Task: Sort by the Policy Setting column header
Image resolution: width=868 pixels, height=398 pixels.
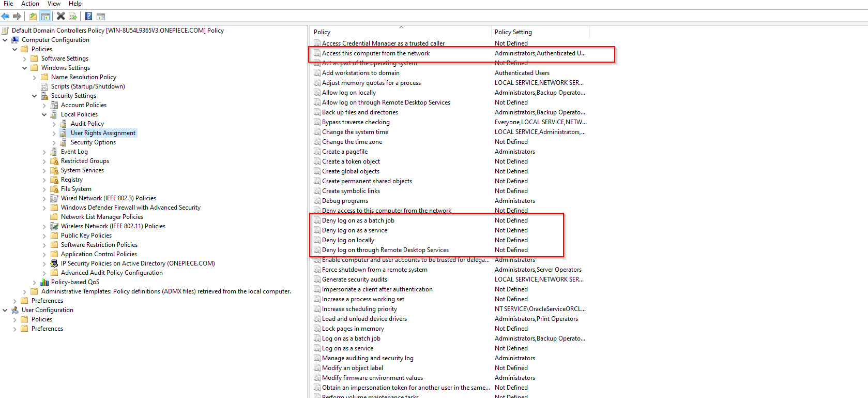Action: pos(540,32)
